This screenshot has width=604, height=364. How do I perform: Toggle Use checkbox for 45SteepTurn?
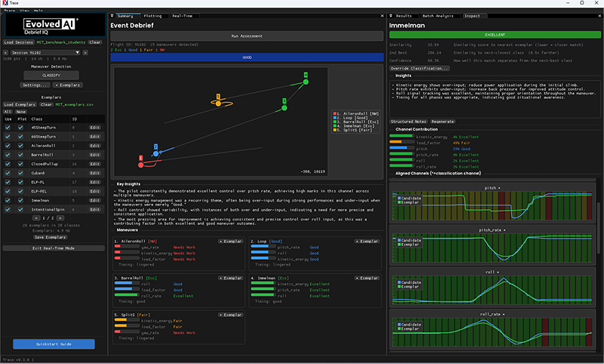[x=8, y=128]
